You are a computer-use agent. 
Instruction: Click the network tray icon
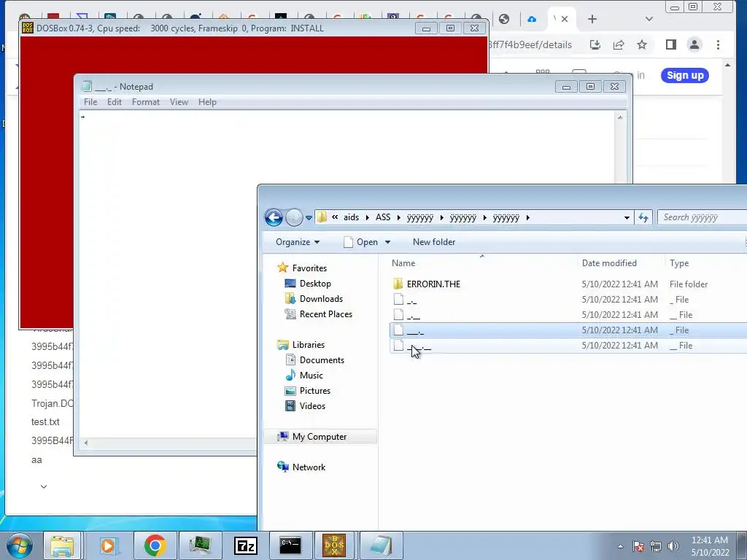(x=656, y=546)
